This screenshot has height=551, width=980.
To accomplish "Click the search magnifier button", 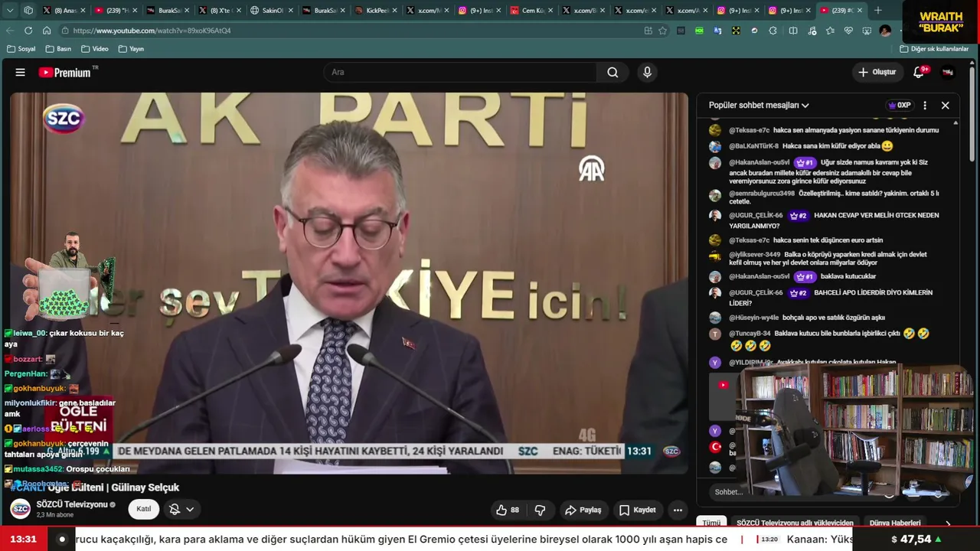I will coord(612,72).
